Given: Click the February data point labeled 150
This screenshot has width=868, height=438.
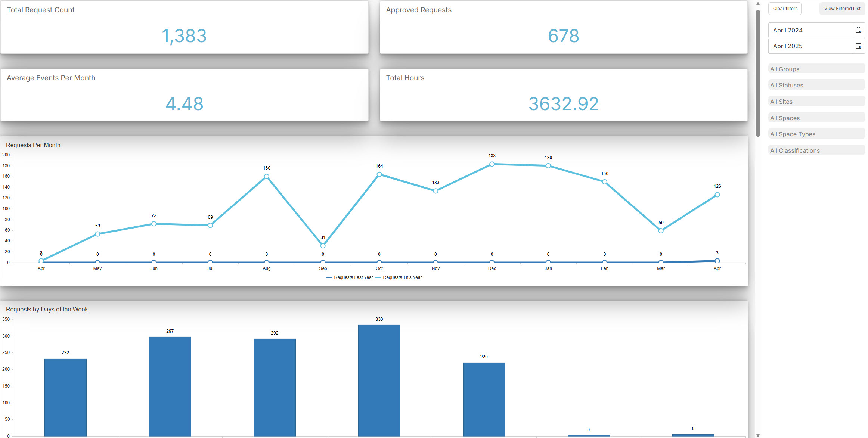Looking at the screenshot, I should coord(605,182).
